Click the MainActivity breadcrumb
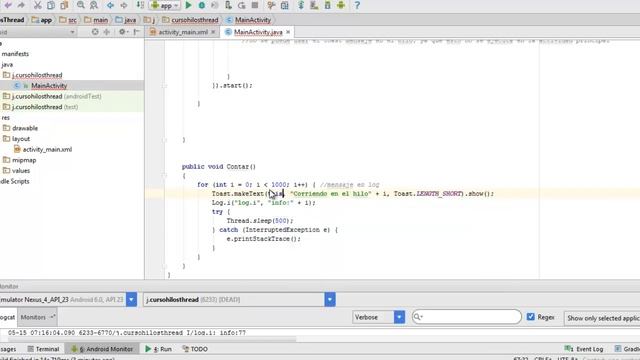The width and height of the screenshot is (640, 360). point(248,20)
